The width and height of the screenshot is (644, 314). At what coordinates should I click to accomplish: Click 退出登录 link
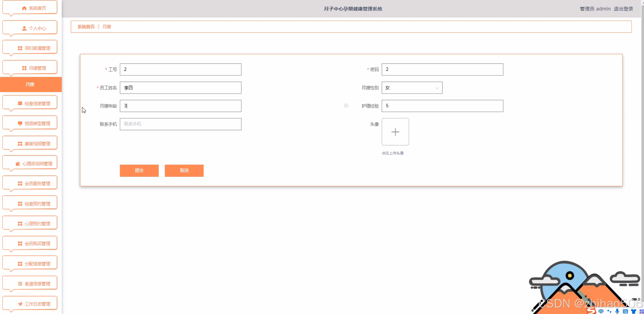click(623, 9)
